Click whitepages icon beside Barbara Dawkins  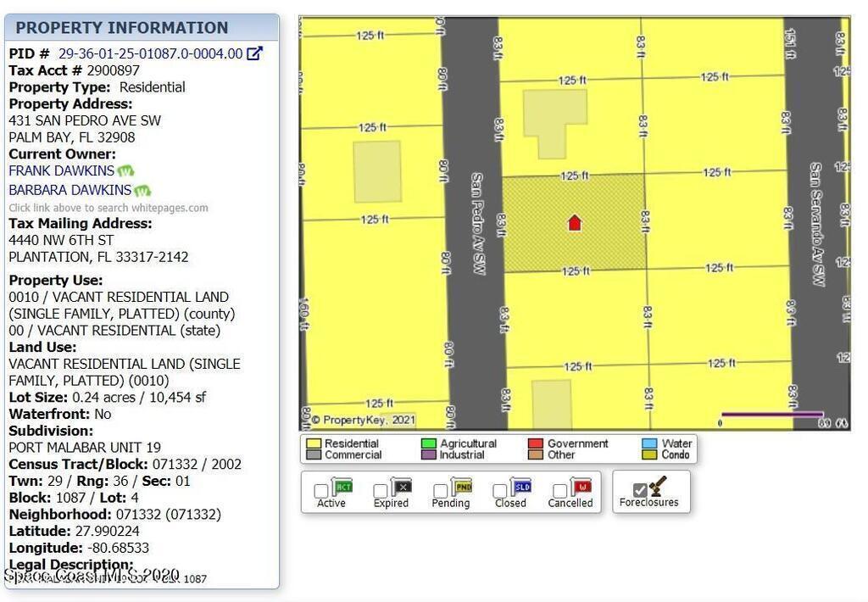point(142,191)
